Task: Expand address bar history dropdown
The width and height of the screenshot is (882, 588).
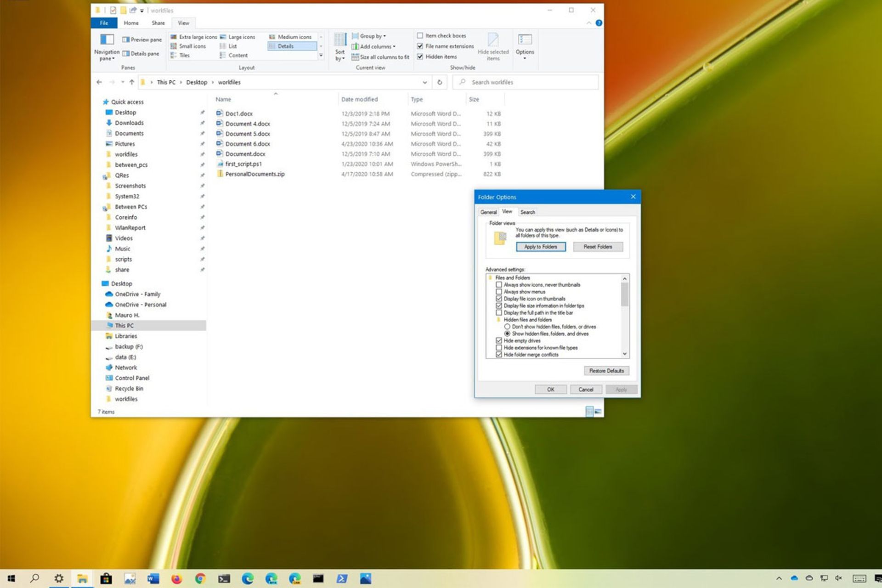Action: point(424,82)
